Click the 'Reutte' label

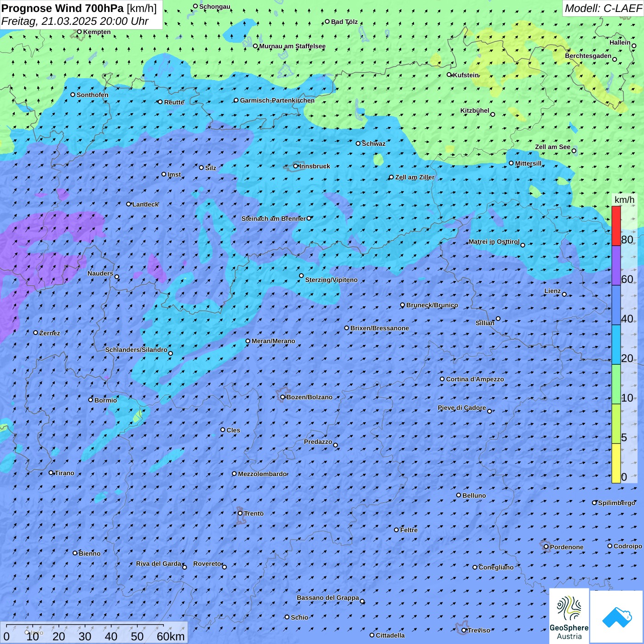click(x=174, y=103)
